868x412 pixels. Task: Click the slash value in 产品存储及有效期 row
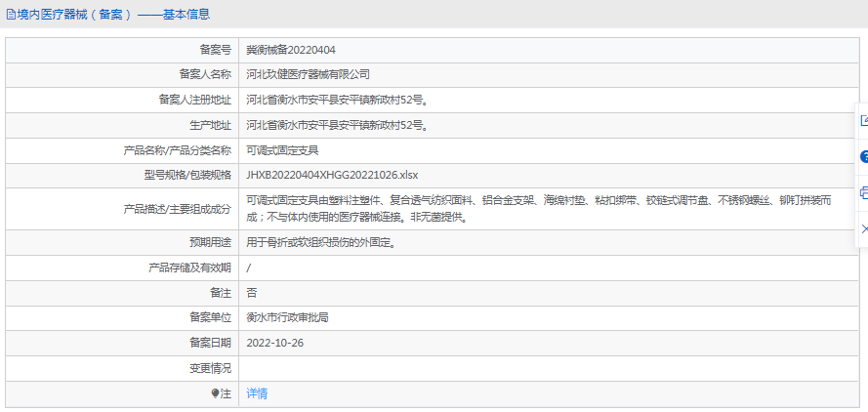coord(249,268)
